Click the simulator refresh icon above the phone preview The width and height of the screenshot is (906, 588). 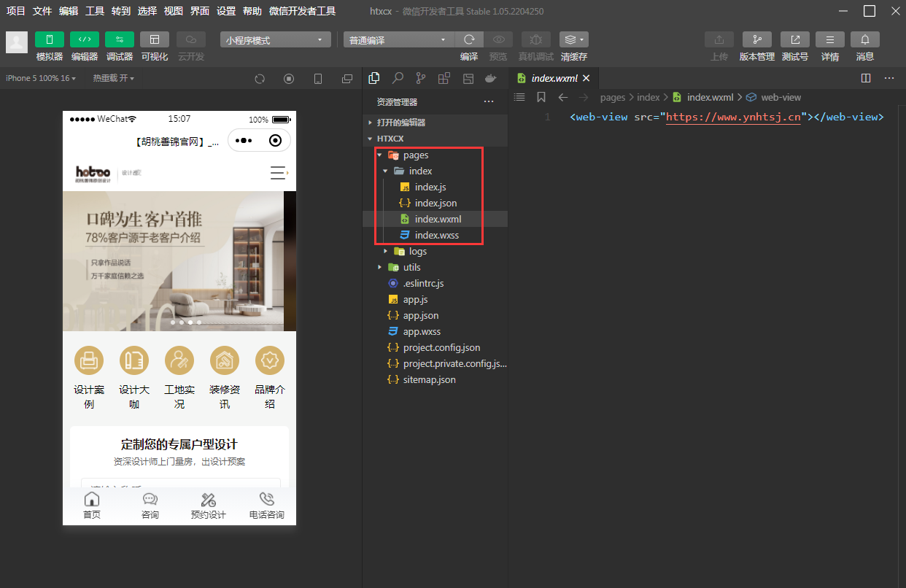coord(260,78)
